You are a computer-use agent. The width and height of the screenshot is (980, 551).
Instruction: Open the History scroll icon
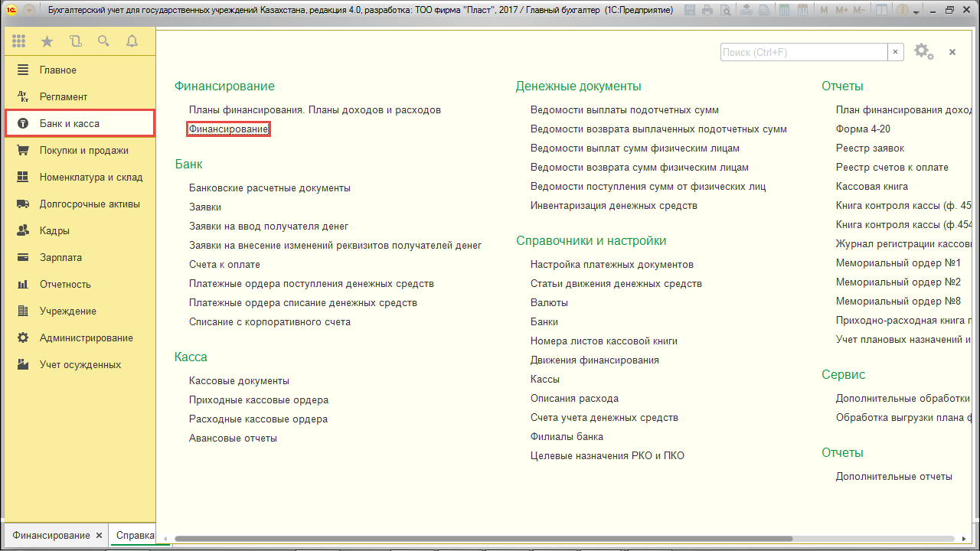tap(75, 41)
